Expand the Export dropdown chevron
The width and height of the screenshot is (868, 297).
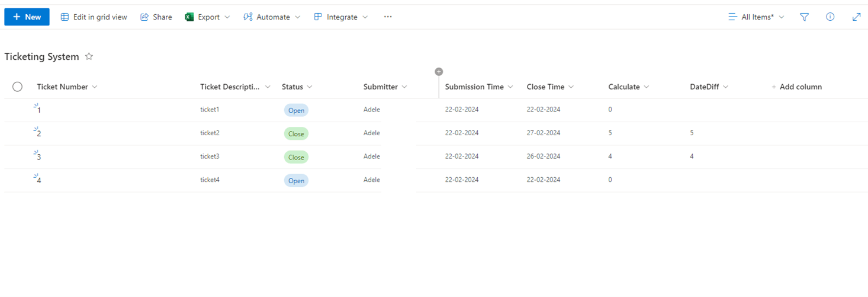227,17
